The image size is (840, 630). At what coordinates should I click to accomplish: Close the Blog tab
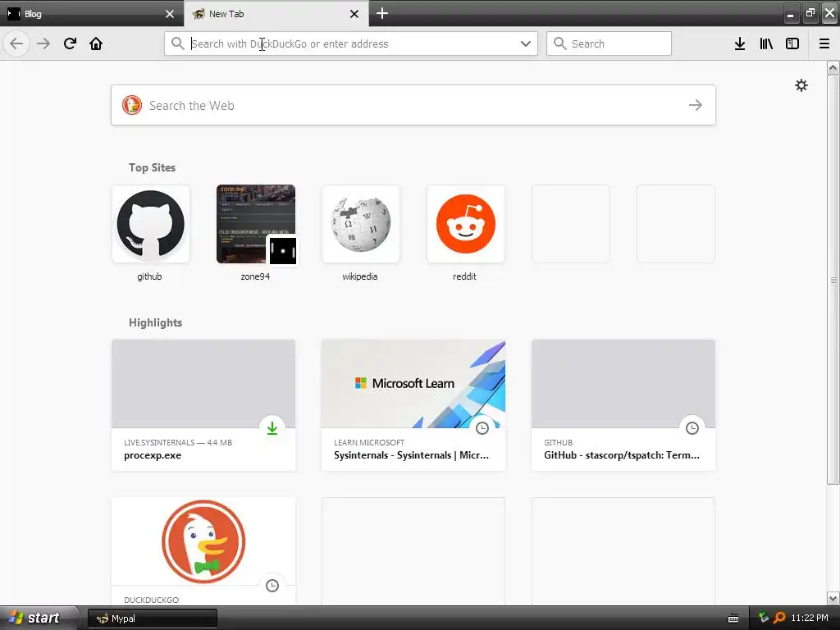pos(170,14)
